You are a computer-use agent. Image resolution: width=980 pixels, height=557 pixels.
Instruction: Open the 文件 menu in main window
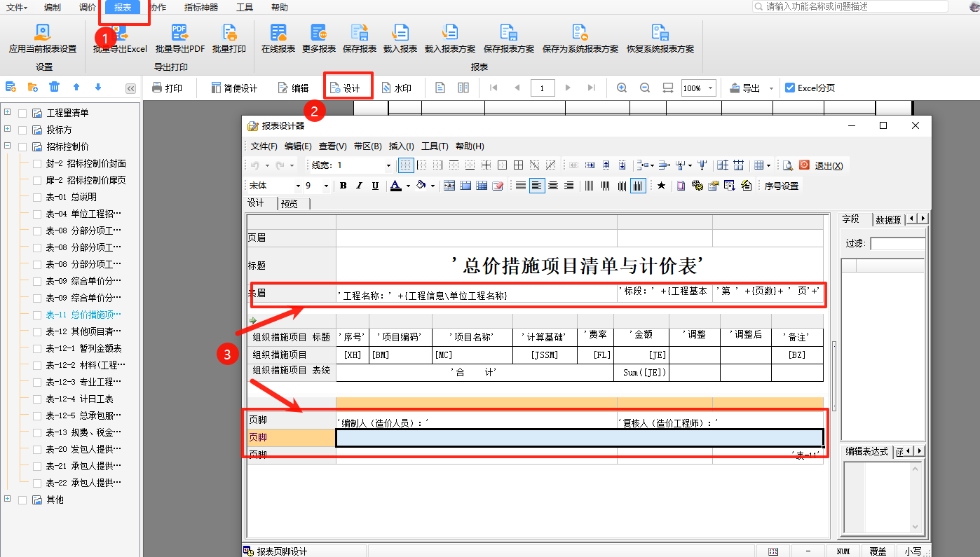17,7
